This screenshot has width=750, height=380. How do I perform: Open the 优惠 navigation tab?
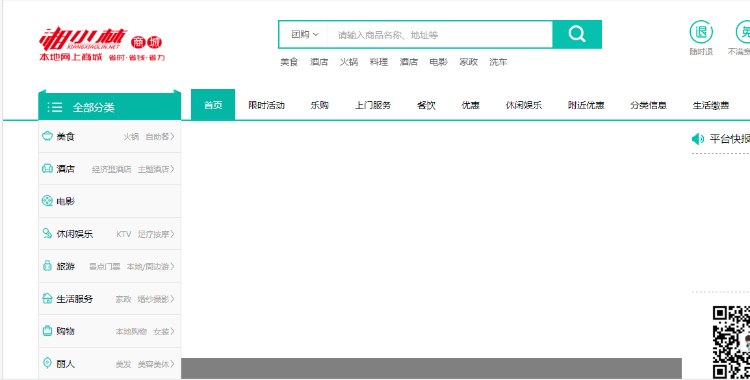tap(470, 105)
